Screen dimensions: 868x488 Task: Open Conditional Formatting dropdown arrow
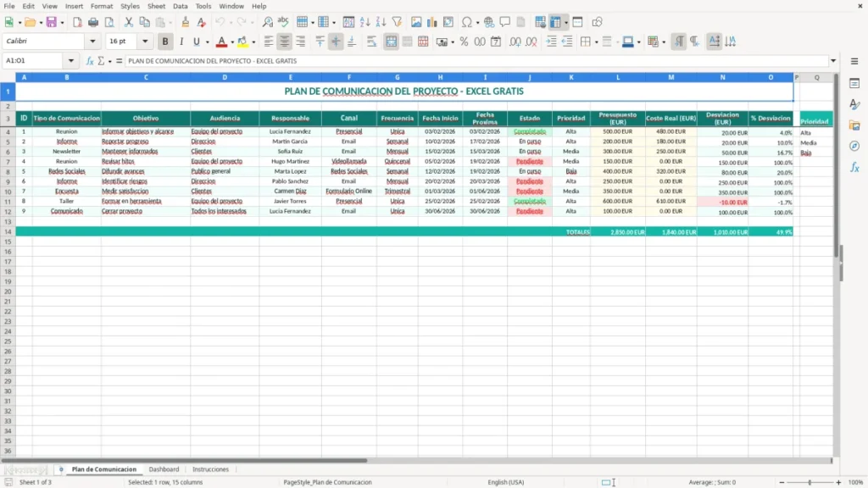[664, 42]
